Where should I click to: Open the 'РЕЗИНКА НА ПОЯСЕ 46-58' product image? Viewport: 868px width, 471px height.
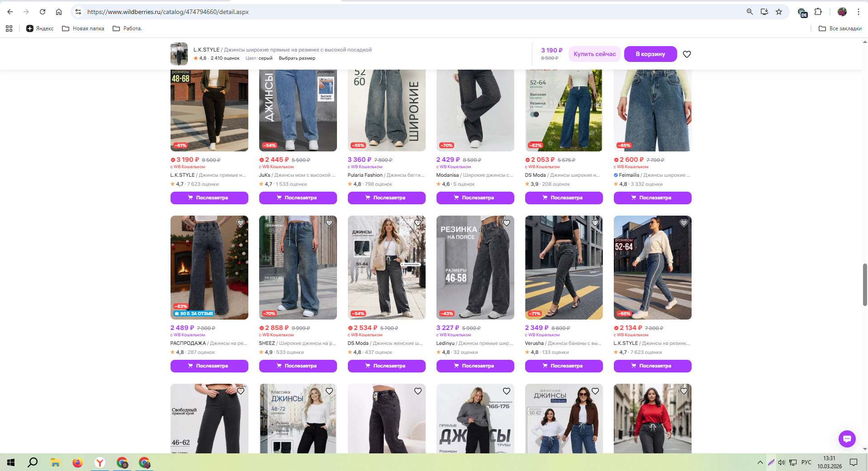[475, 268]
